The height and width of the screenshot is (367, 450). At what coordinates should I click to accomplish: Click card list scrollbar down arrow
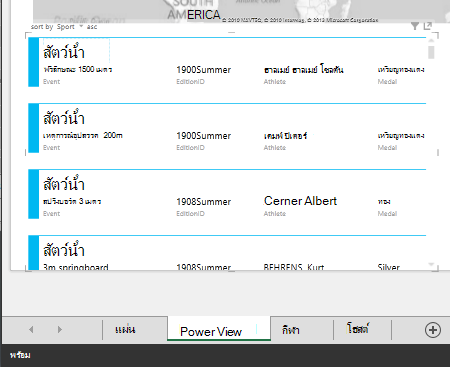coord(431,265)
